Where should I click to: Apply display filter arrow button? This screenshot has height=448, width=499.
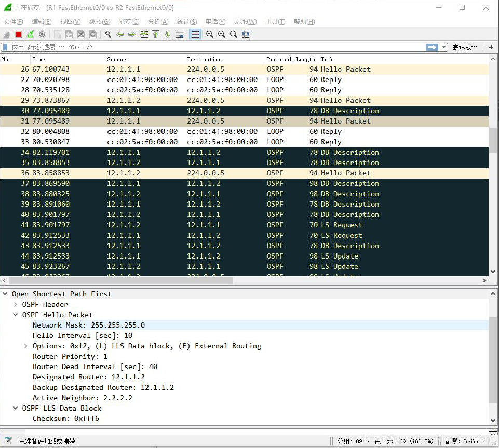pos(432,47)
